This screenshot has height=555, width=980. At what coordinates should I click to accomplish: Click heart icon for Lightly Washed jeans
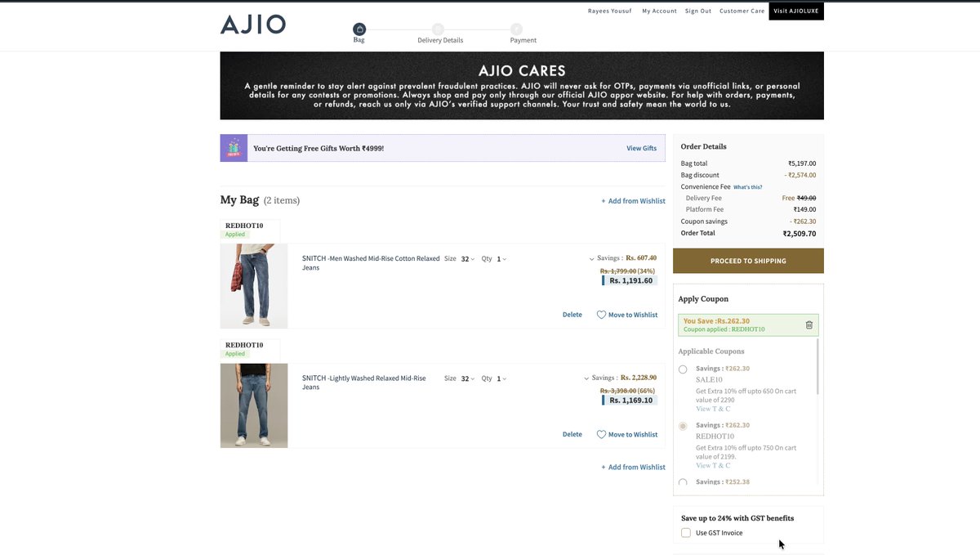[x=601, y=435]
